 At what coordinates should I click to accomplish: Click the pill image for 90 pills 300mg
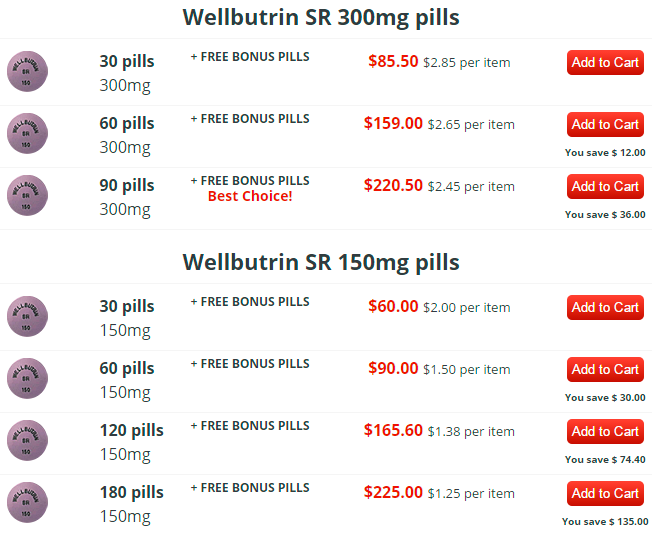pyautogui.click(x=27, y=196)
